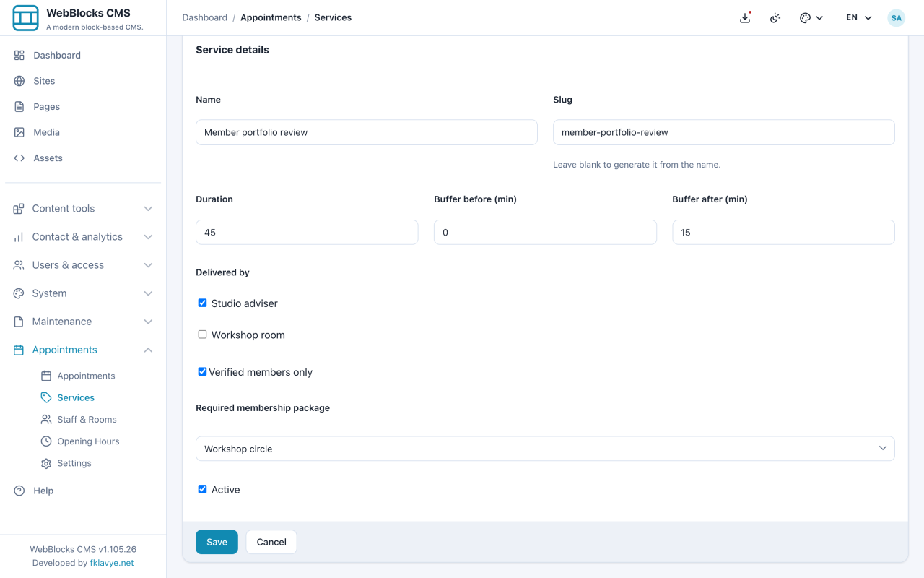
Task: Open appointment Settings in sidebar
Action: [x=74, y=463]
